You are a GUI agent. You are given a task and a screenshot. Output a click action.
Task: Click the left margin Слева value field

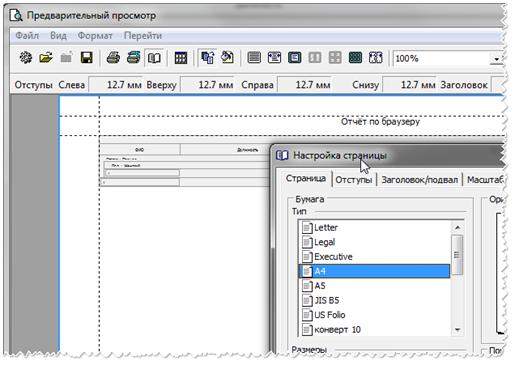click(x=116, y=85)
